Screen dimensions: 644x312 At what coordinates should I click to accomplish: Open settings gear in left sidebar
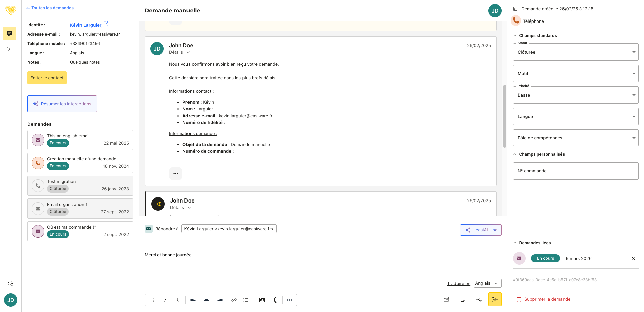(11, 284)
